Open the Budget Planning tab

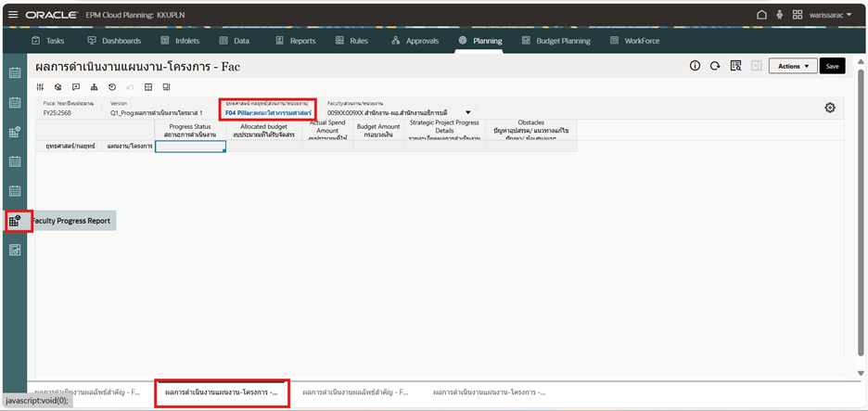point(555,41)
